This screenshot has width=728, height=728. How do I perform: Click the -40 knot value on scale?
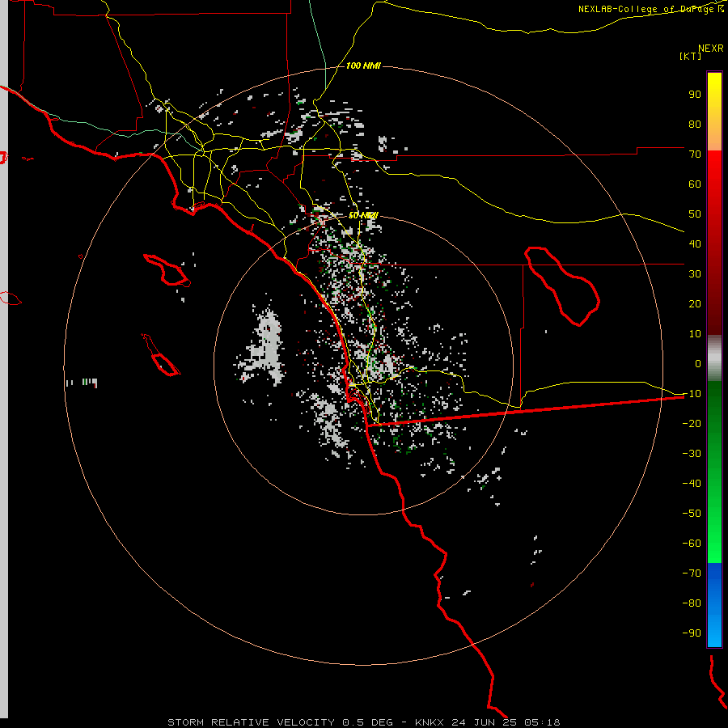coord(692,484)
